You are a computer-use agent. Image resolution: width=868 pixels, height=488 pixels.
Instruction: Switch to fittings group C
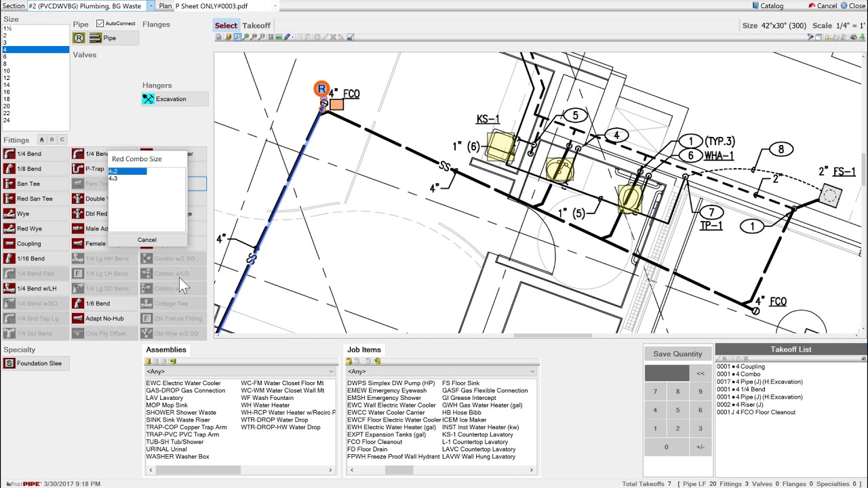[x=62, y=140]
